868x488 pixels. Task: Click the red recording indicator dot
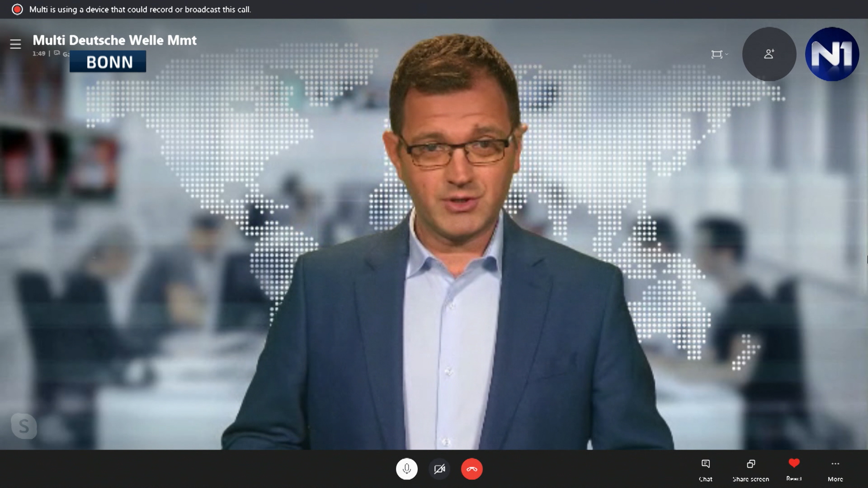click(x=17, y=9)
